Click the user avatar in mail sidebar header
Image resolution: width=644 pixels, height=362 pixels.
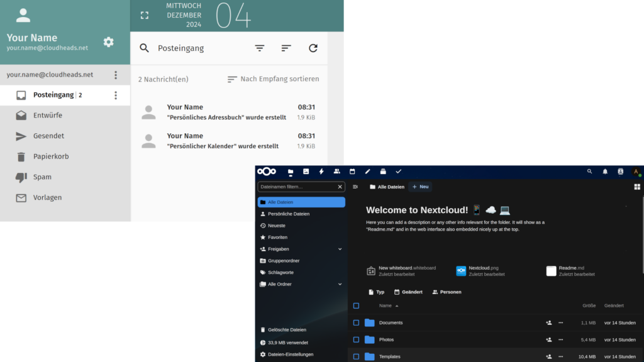point(23,16)
